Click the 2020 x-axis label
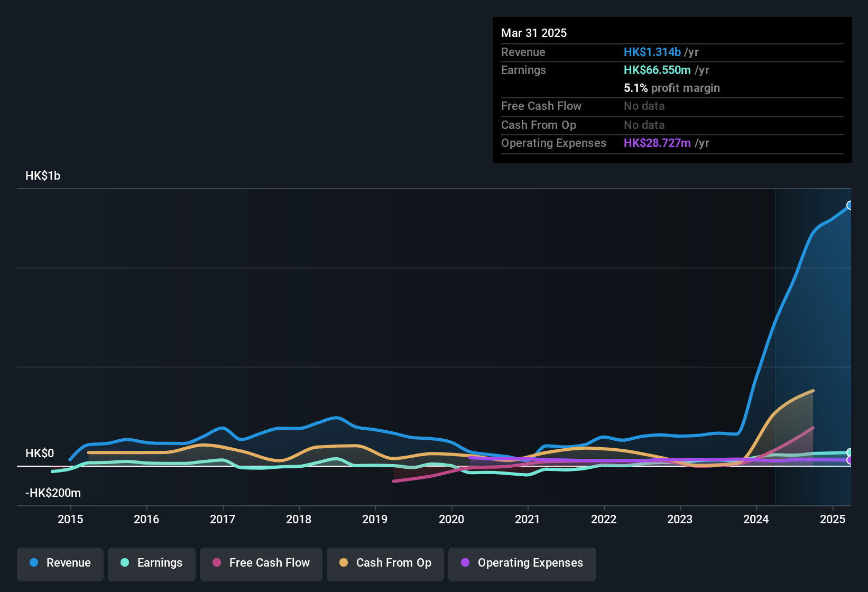Screen dimensions: 868x592 451,520
